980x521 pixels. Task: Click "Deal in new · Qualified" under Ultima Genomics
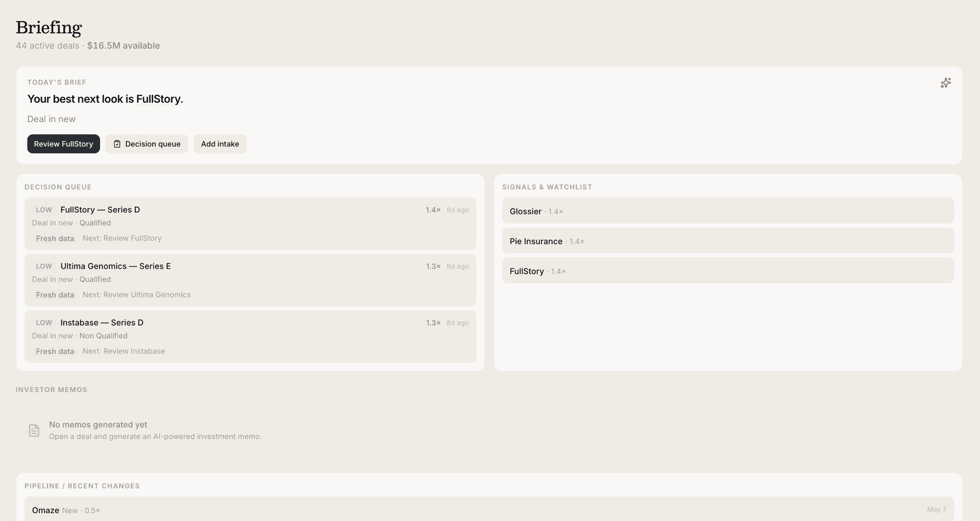[72, 280]
